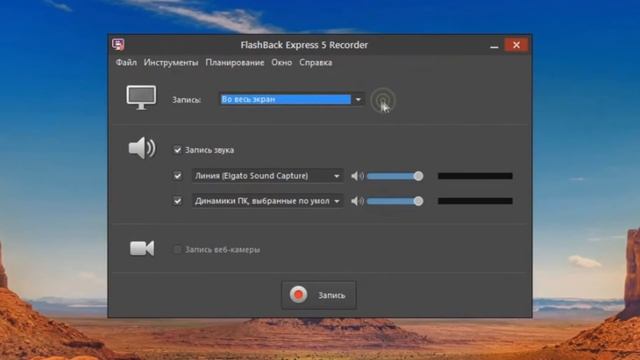This screenshot has height=360, width=640.
Task: Click the red record circle icon
Action: pos(298,294)
